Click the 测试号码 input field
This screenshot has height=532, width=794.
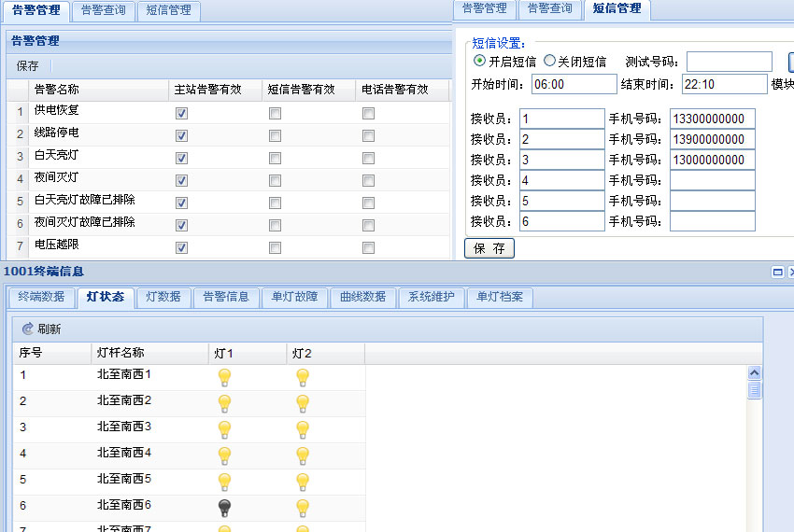(x=729, y=62)
